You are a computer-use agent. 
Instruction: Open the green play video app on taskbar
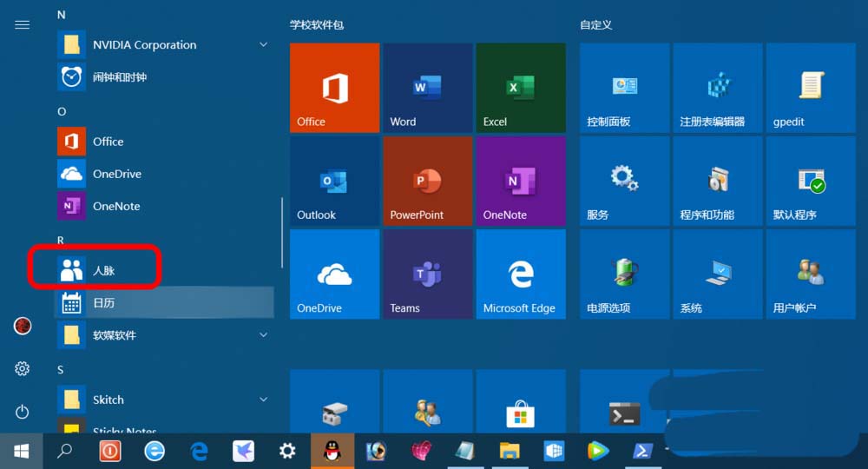pyautogui.click(x=598, y=452)
